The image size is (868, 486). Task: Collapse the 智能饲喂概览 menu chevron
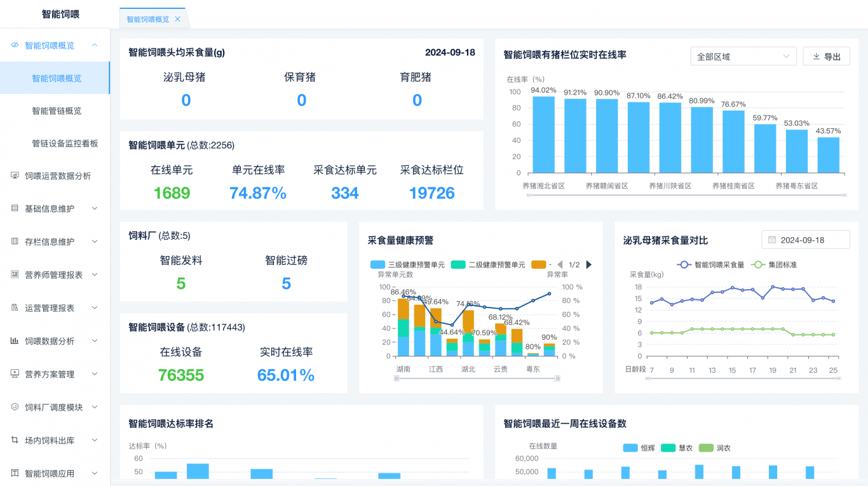95,45
